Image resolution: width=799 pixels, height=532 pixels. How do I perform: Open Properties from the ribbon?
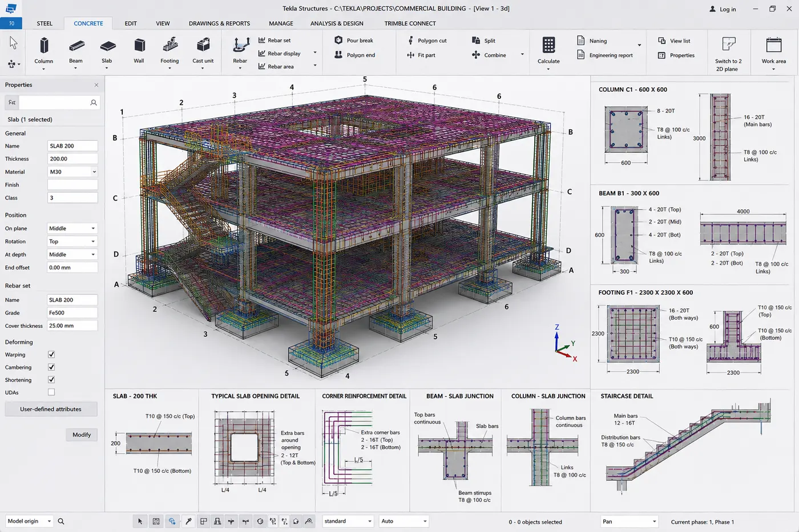[x=676, y=55]
